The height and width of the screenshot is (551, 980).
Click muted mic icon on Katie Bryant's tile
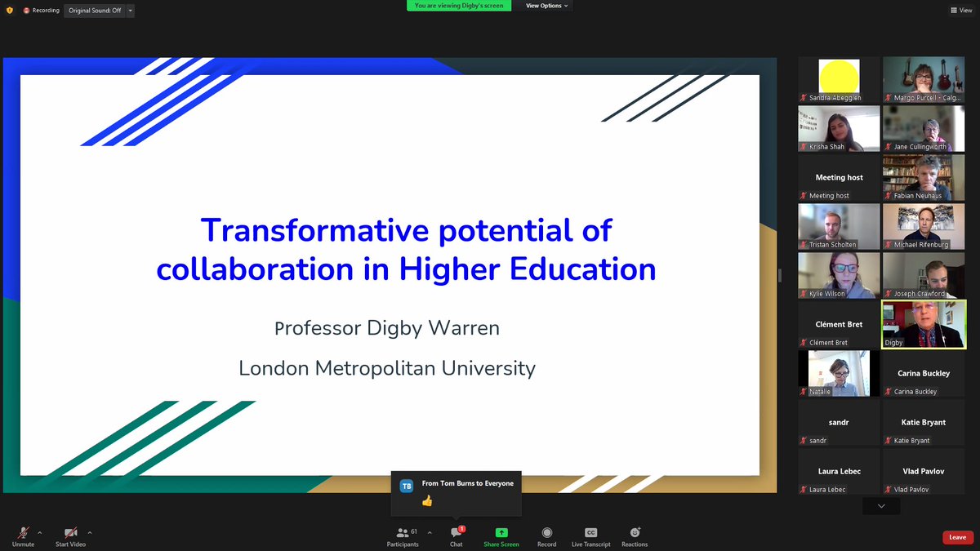(x=889, y=441)
